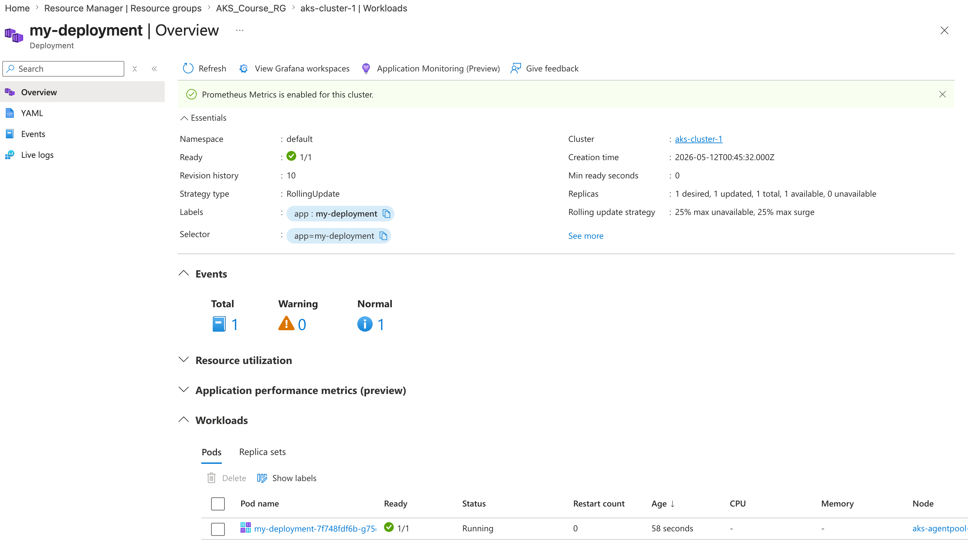Click the Total events book icon
968x560 pixels.
point(219,324)
